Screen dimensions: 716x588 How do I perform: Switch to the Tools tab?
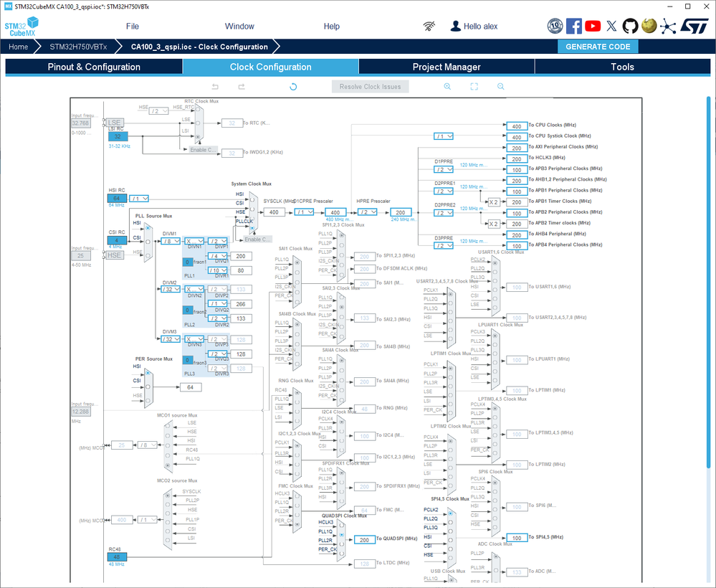(x=622, y=67)
